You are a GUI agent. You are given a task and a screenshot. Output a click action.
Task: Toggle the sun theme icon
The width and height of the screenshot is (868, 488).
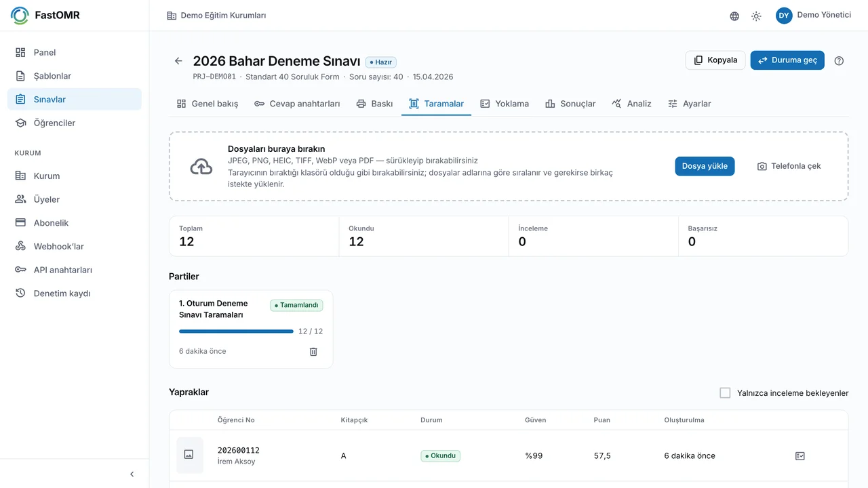[756, 16]
